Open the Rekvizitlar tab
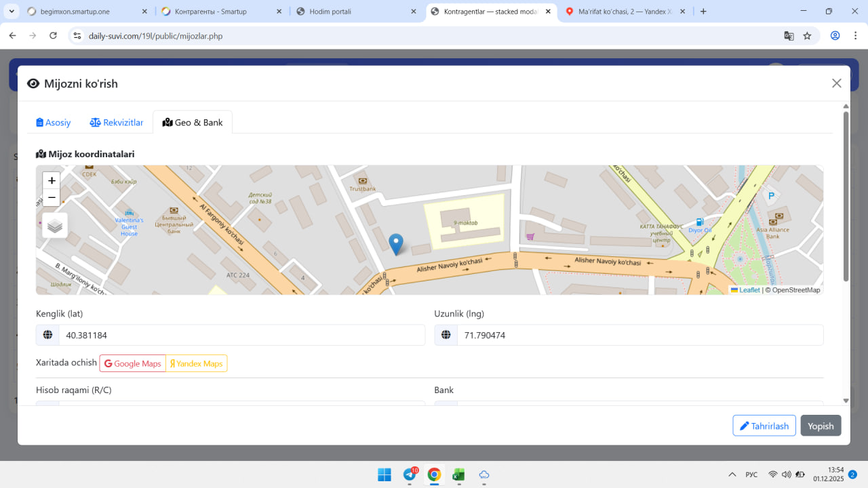Viewport: 868px width, 488px height. coord(117,123)
